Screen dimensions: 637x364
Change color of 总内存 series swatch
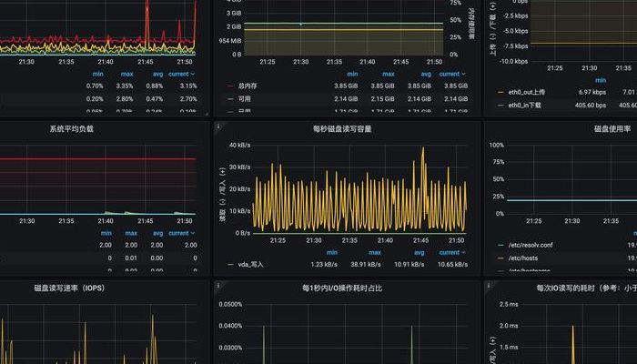(x=230, y=86)
